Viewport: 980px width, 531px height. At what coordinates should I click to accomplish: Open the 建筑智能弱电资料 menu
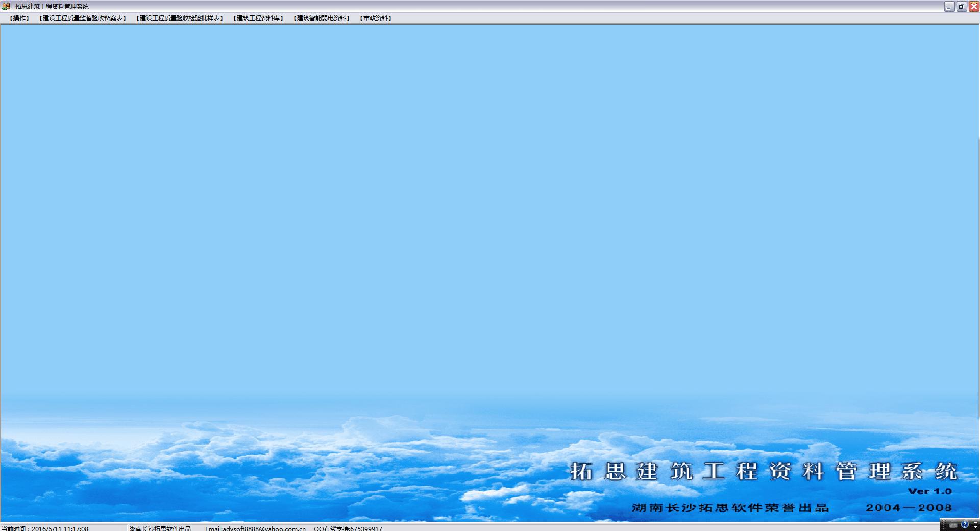pyautogui.click(x=322, y=18)
